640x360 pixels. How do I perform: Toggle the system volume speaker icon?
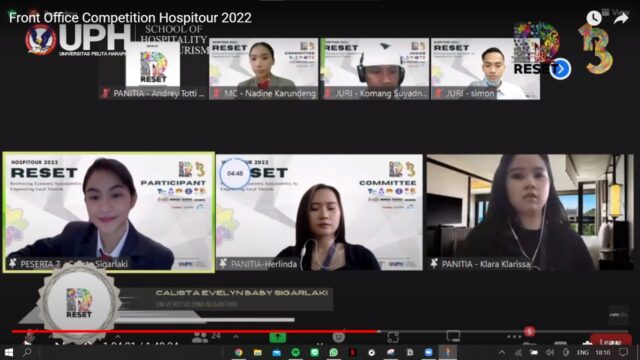point(550,352)
